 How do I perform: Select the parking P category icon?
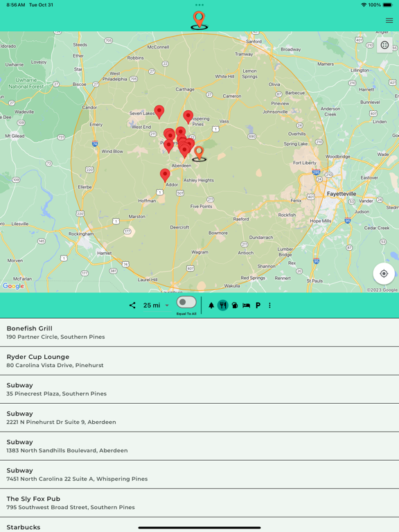coord(258,305)
